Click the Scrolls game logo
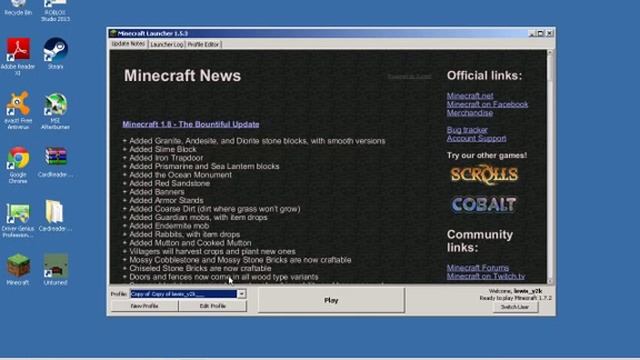Viewport: 640px width, 360px height. tap(484, 175)
